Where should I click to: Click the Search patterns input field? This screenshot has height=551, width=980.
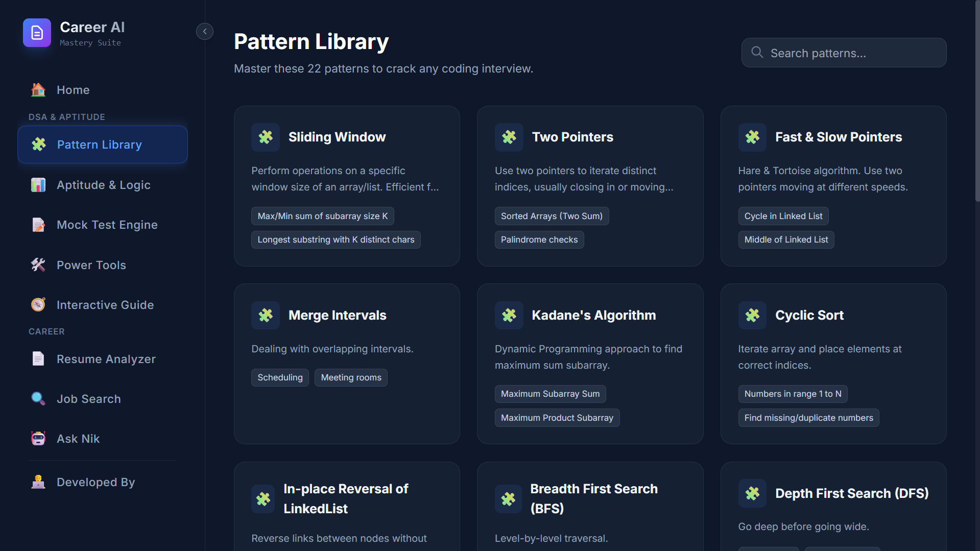(x=843, y=53)
